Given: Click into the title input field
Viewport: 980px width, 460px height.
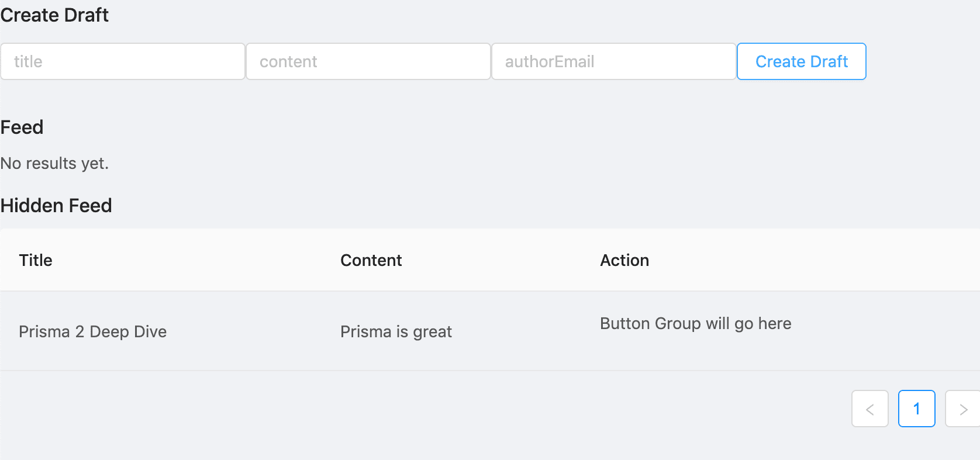Looking at the screenshot, I should click(122, 61).
